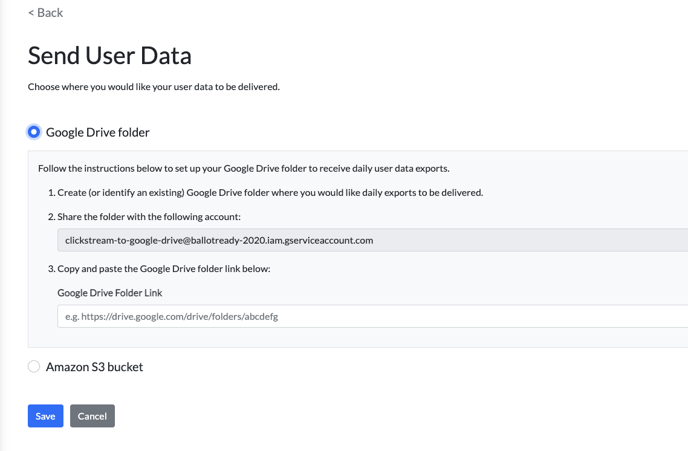Go back using the Back link
This screenshot has height=451, width=688.
click(46, 13)
